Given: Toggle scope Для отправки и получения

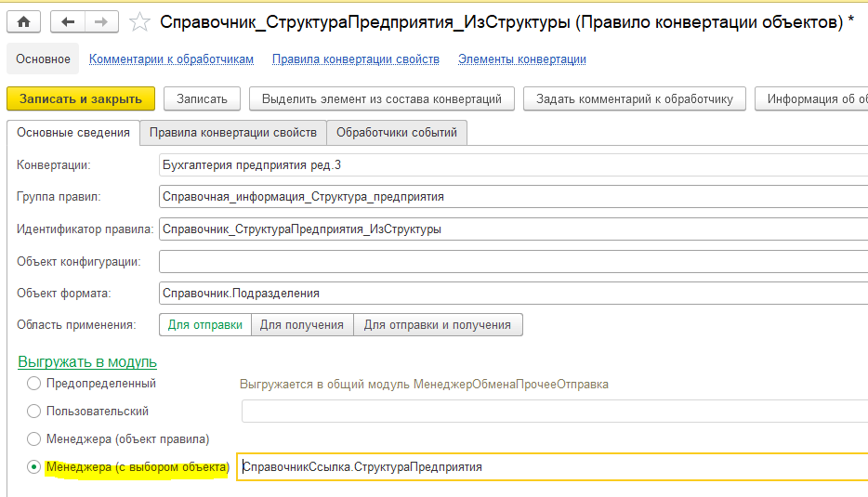Looking at the screenshot, I should pos(438,324).
